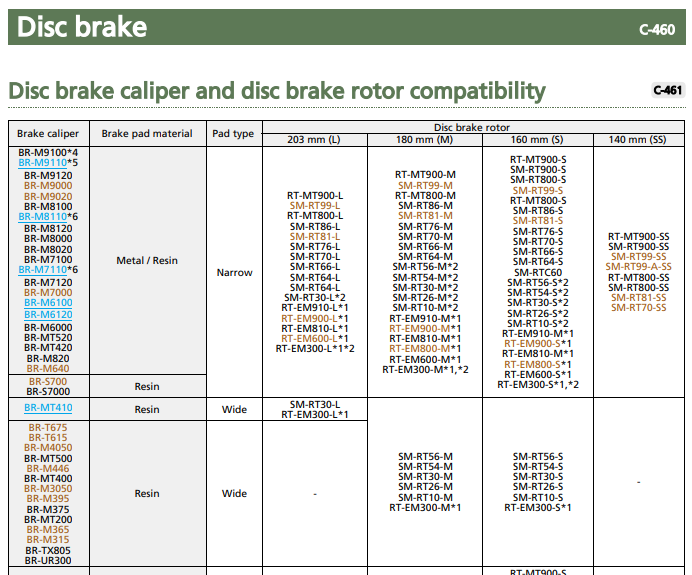Select SM-RT70-SS rotor entry
Screen dimensions: 692x575
pyautogui.click(x=639, y=308)
